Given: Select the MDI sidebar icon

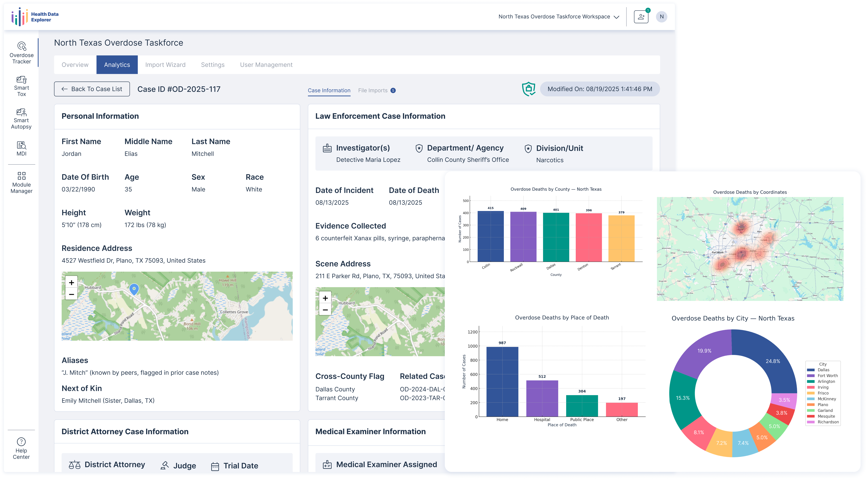Looking at the screenshot, I should pyautogui.click(x=22, y=148).
